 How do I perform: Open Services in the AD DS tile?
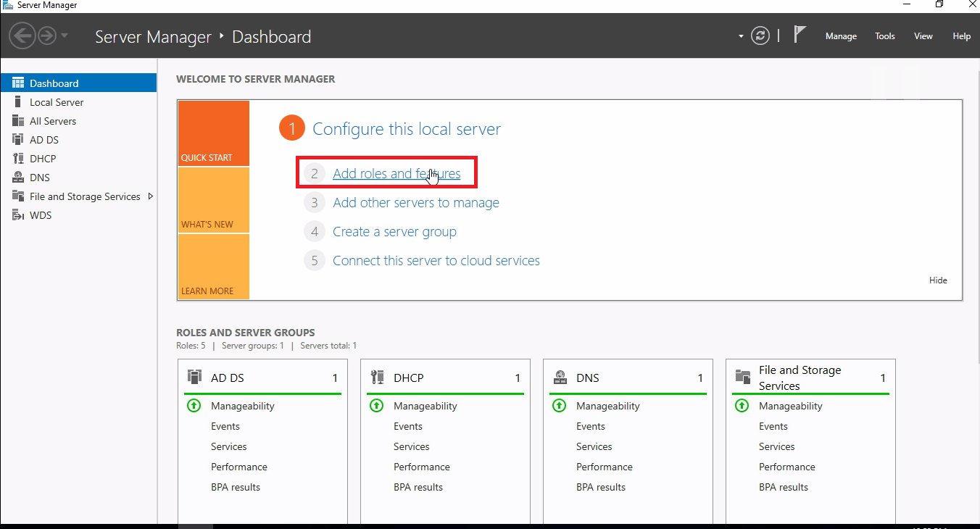click(229, 446)
